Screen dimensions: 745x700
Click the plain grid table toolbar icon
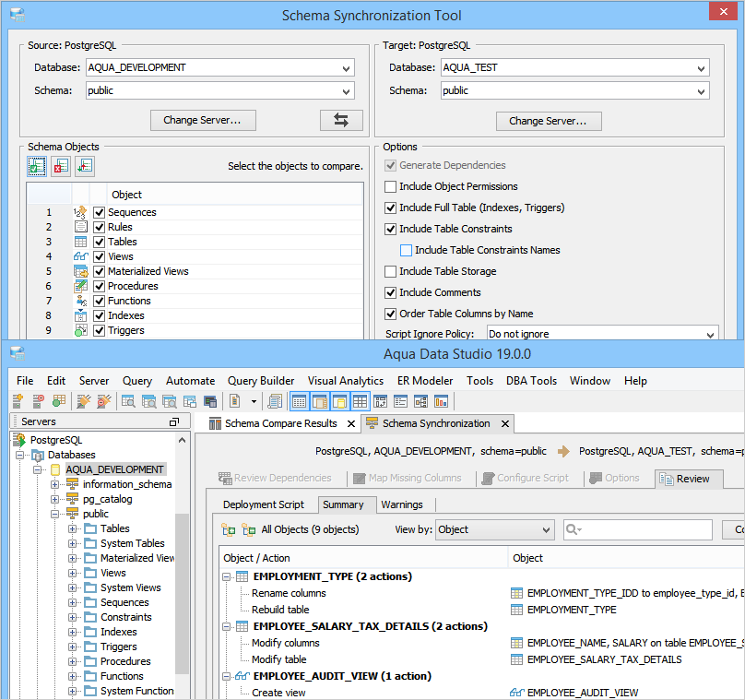[360, 401]
